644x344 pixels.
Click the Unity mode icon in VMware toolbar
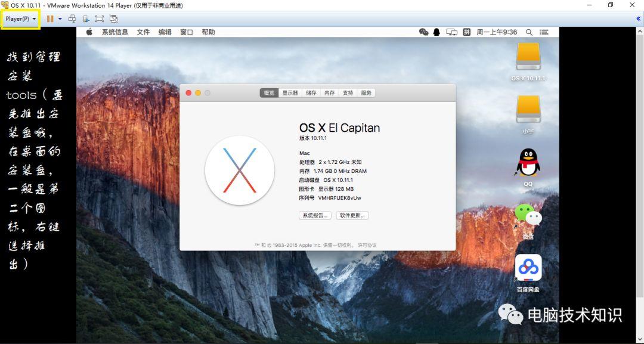(x=114, y=19)
